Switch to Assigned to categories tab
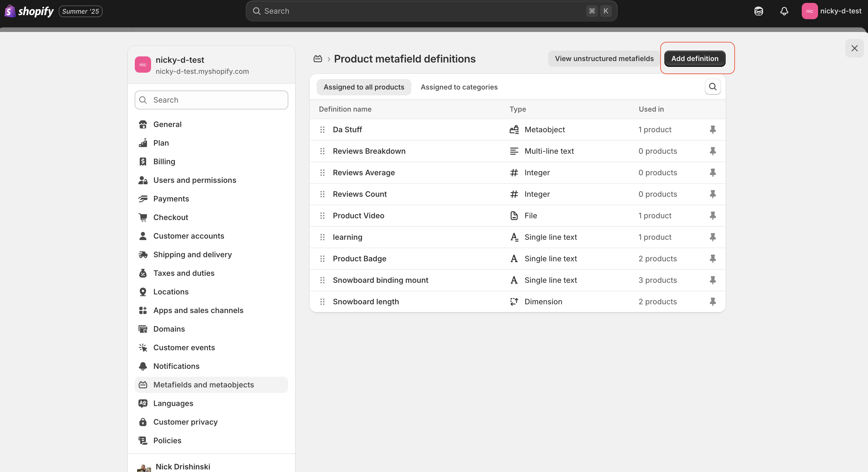 [x=459, y=87]
